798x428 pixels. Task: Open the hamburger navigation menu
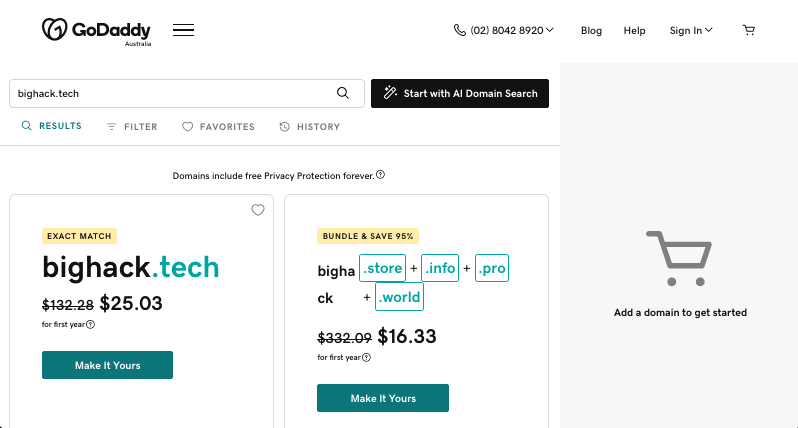point(183,30)
